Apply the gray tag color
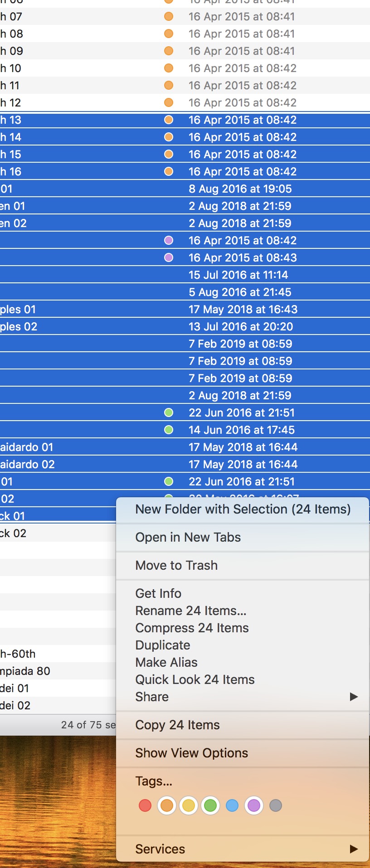370x868 pixels. [x=276, y=805]
